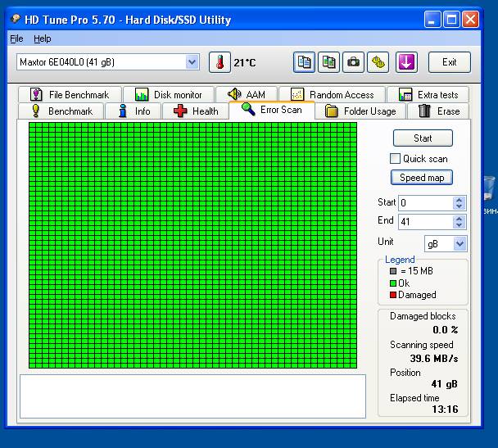Viewport: 498px width, 448px height.
Task: Open the AAM tab
Action: coord(247,95)
